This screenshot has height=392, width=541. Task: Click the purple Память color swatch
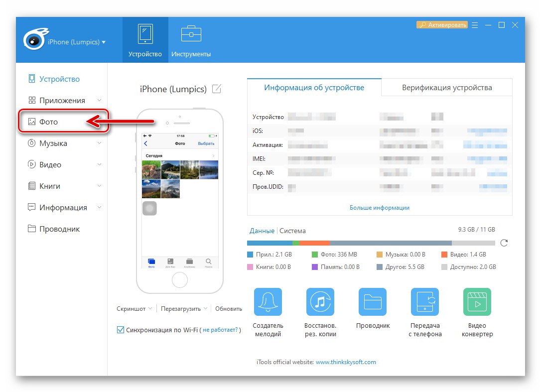coord(315,267)
